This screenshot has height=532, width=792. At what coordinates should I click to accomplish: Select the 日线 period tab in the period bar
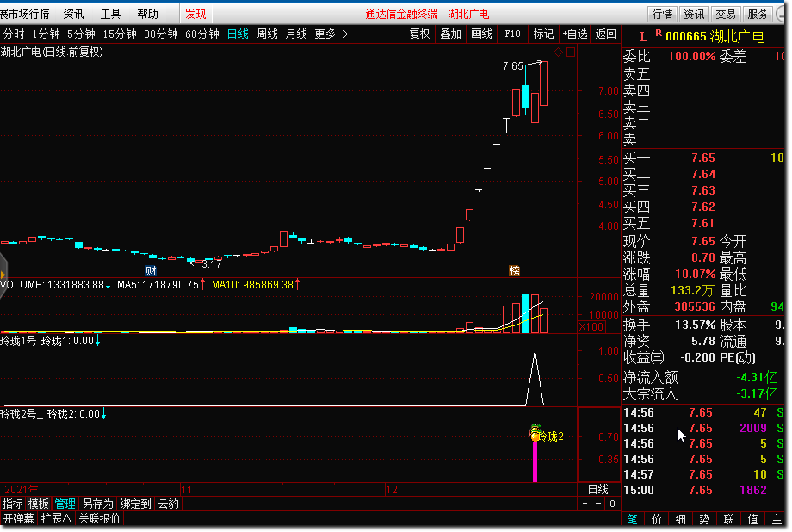pos(238,34)
